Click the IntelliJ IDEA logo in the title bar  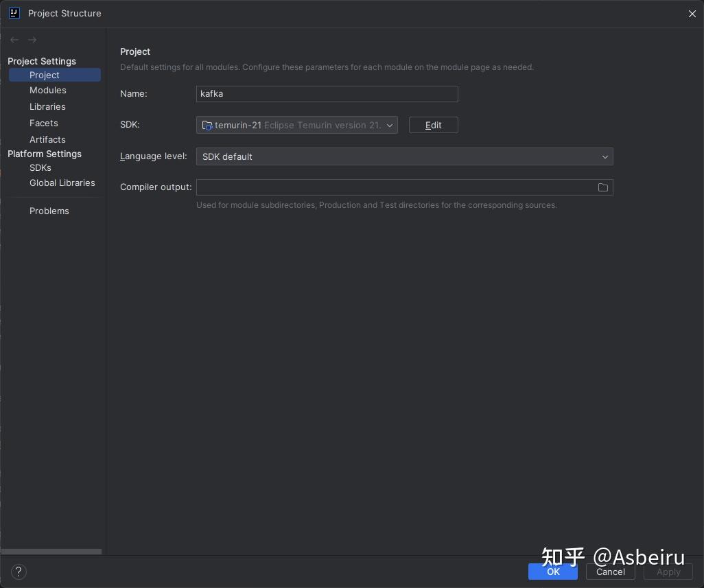pos(14,13)
